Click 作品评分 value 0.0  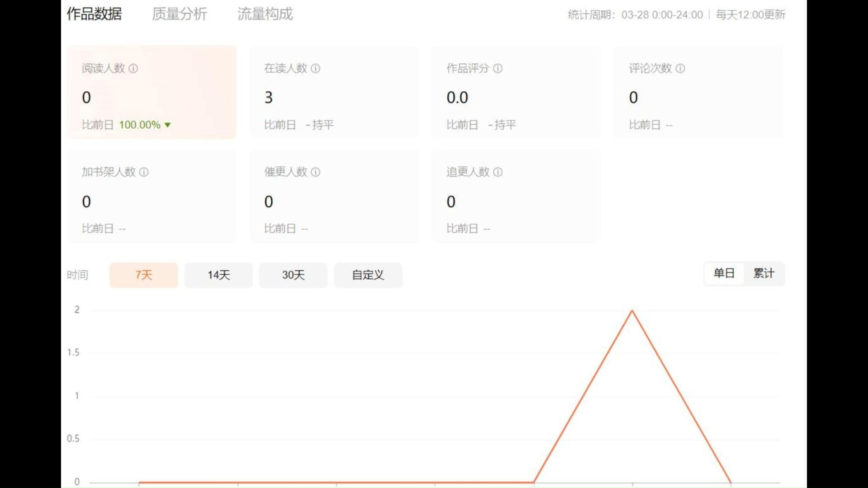pos(458,98)
